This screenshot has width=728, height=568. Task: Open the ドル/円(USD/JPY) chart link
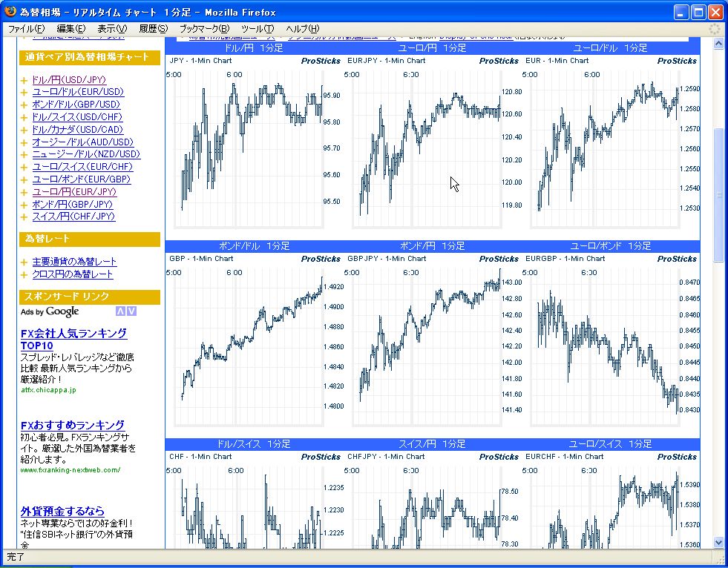(69, 80)
